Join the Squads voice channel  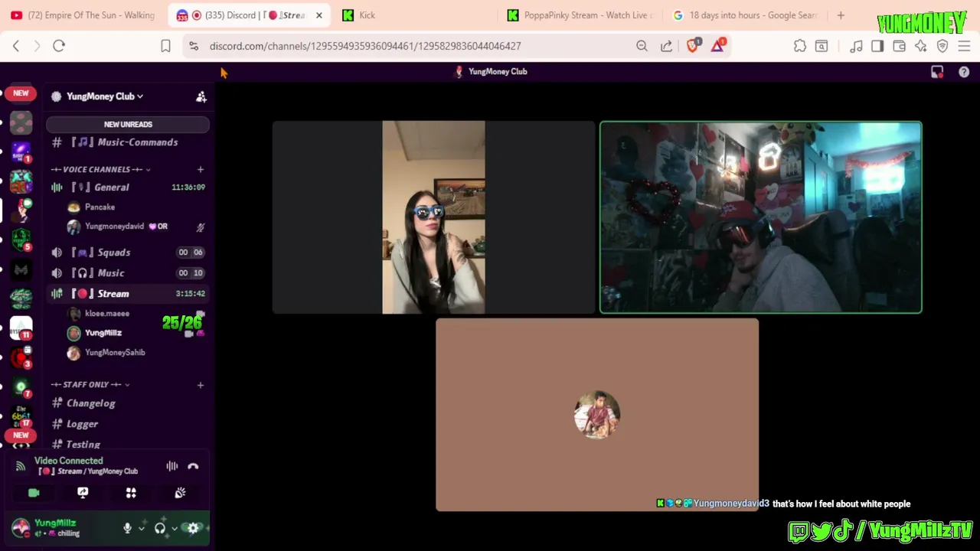[x=128, y=252]
